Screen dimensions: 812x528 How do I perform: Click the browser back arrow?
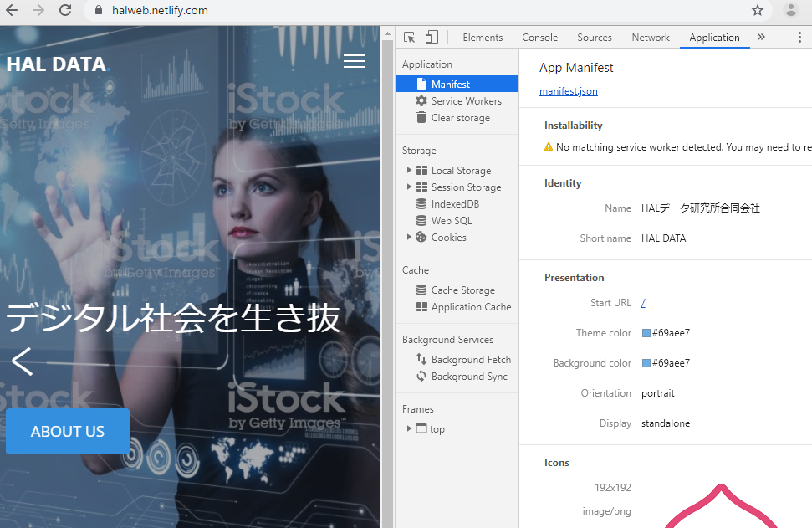(12, 10)
